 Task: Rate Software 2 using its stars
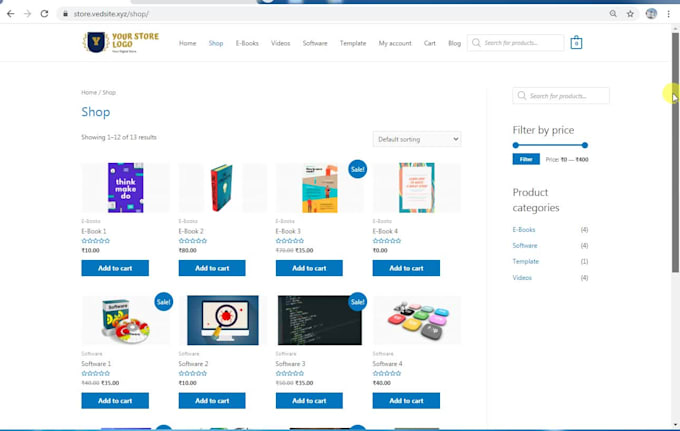tap(193, 373)
